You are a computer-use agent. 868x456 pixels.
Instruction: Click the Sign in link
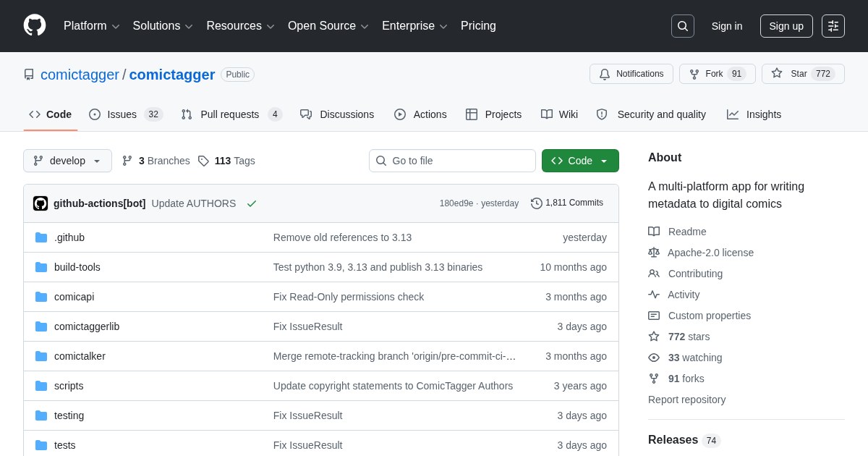pos(727,26)
